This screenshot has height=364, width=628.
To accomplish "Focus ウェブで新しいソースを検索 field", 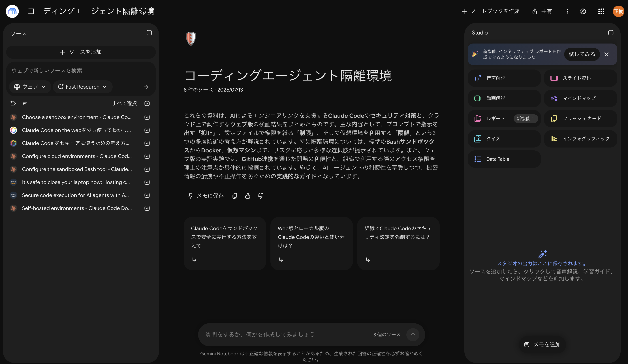I will point(81,71).
